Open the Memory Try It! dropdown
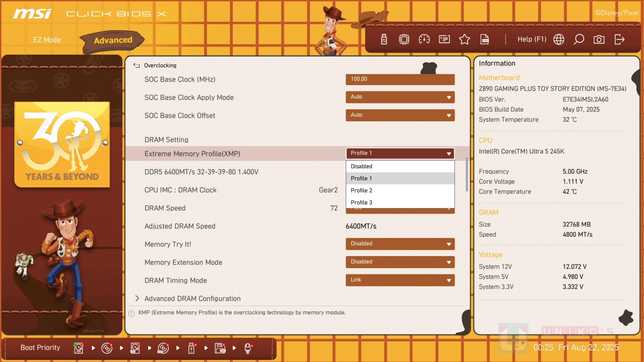The height and width of the screenshot is (362, 644). pyautogui.click(x=400, y=244)
